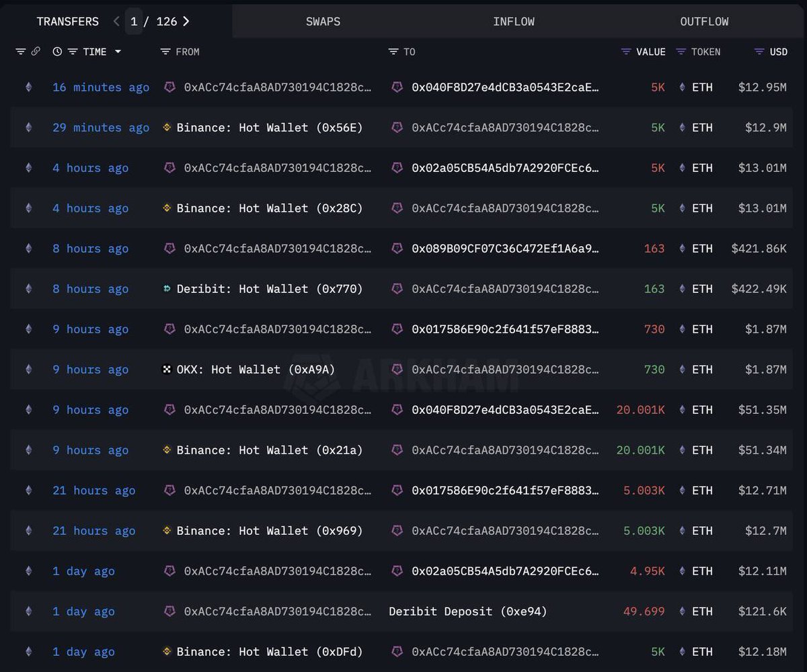The image size is (807, 672).
Task: Filter by the TO column
Action: pos(393,52)
